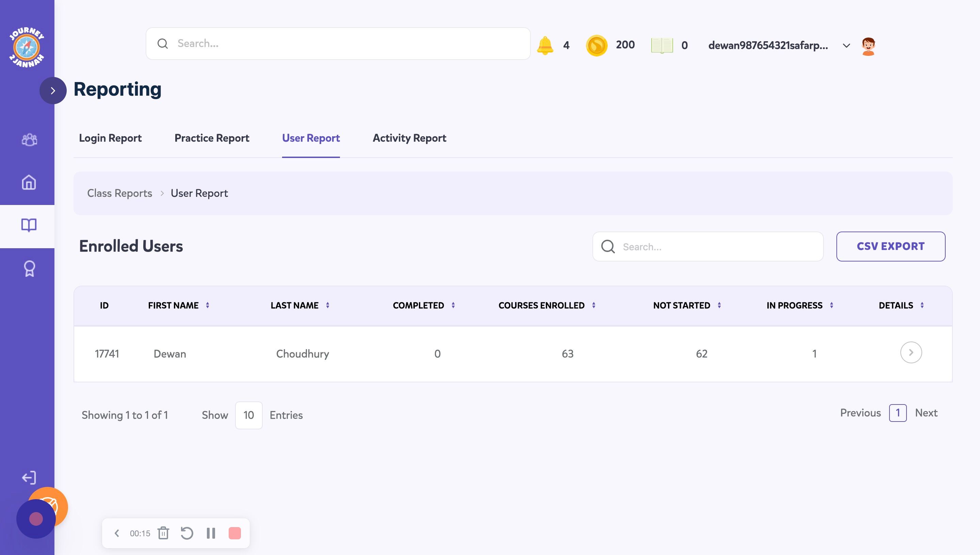Open details arrow for Dewan Choudhury
980x555 pixels.
911,353
